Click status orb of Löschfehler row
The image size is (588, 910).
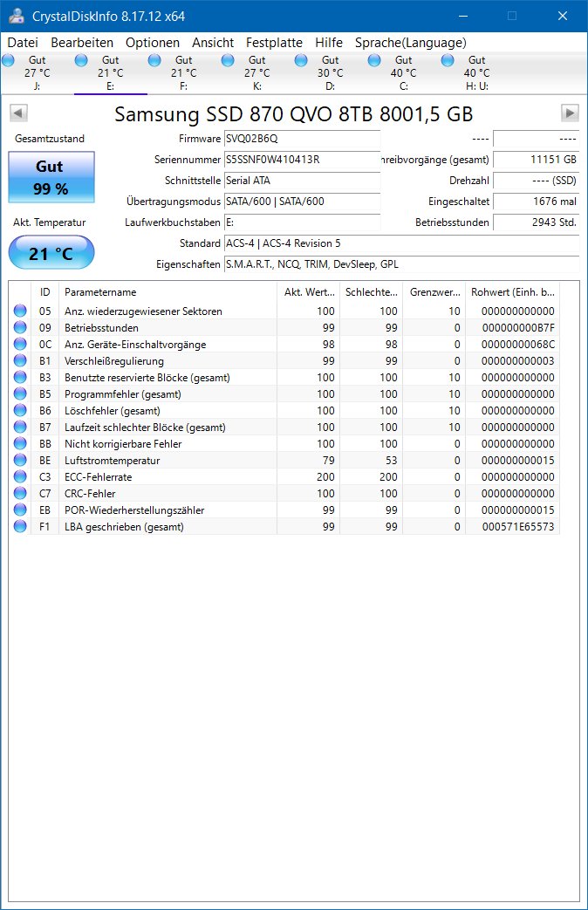click(20, 410)
